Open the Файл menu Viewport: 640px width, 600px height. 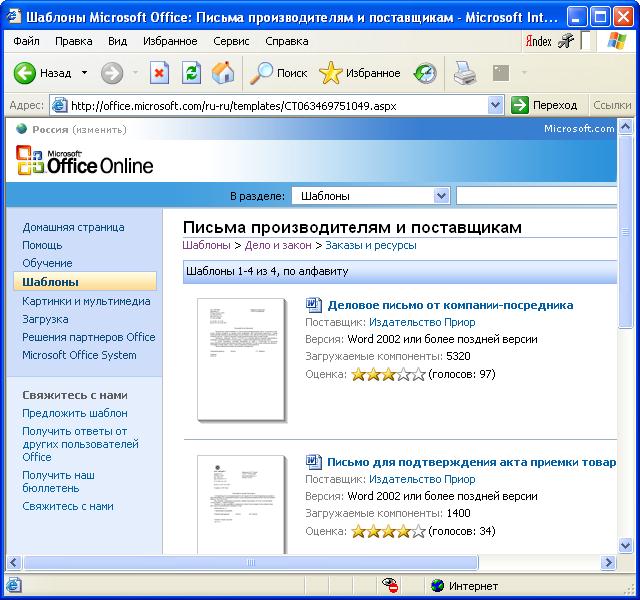click(x=27, y=41)
